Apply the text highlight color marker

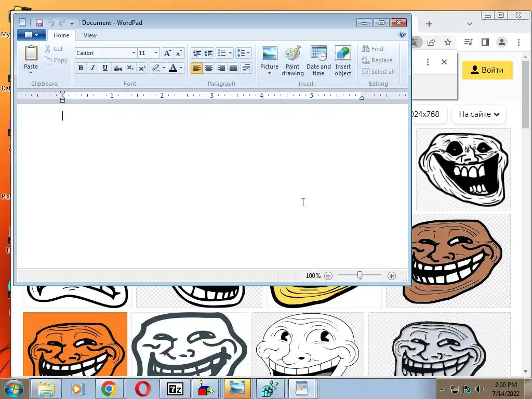[156, 68]
